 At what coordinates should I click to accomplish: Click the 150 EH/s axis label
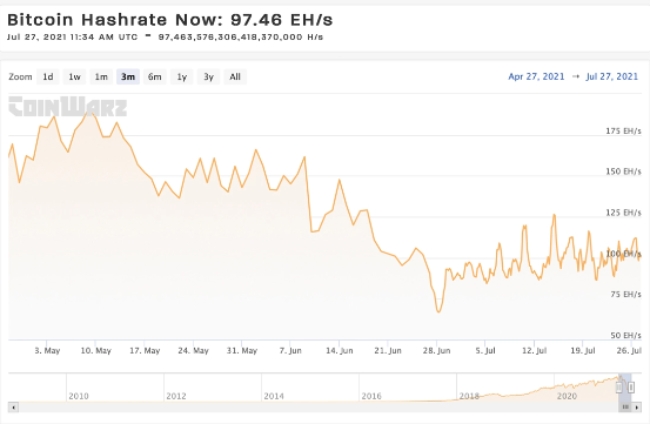623,171
